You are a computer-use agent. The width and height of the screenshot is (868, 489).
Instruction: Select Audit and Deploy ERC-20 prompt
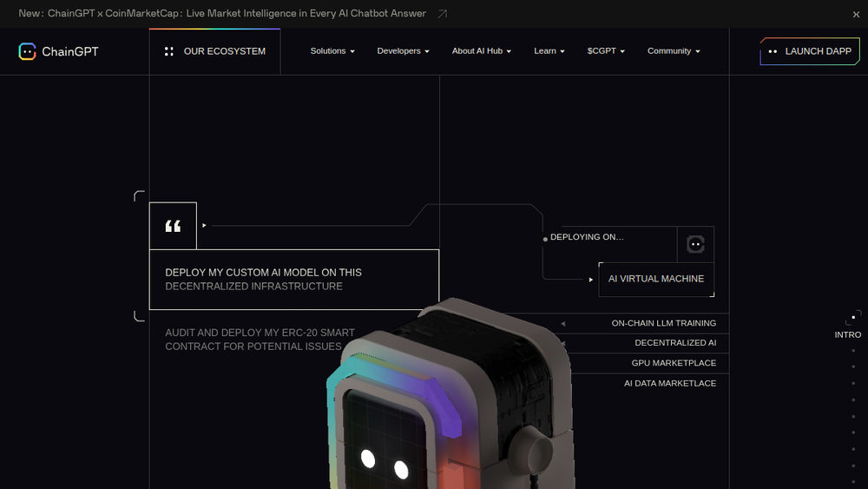click(x=260, y=340)
